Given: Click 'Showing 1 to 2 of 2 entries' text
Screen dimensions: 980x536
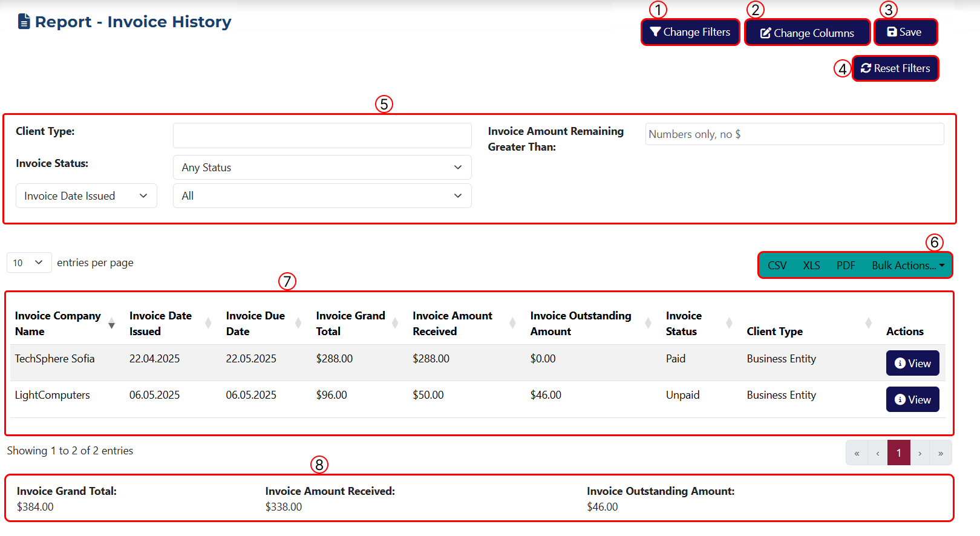Looking at the screenshot, I should 70,451.
